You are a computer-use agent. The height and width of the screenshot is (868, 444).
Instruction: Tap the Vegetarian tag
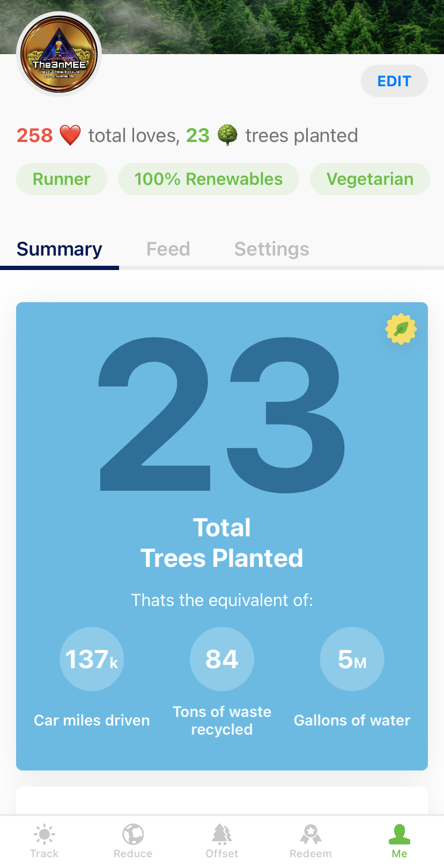tap(370, 179)
